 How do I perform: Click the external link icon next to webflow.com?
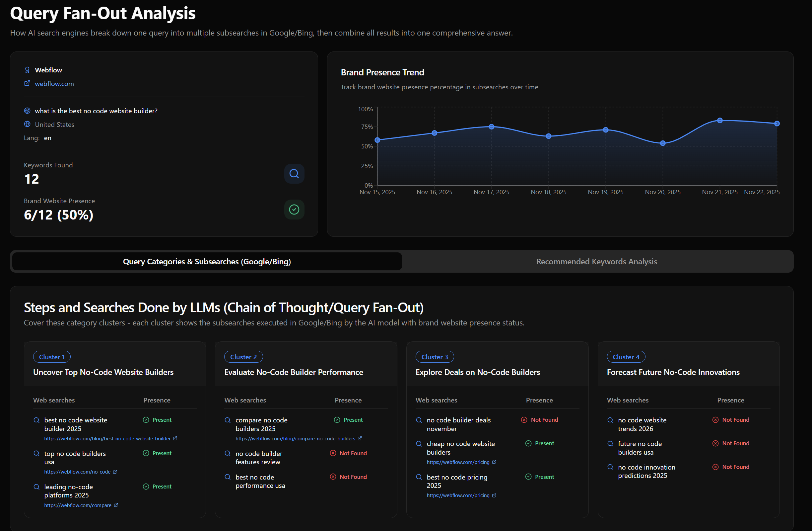pyautogui.click(x=27, y=83)
